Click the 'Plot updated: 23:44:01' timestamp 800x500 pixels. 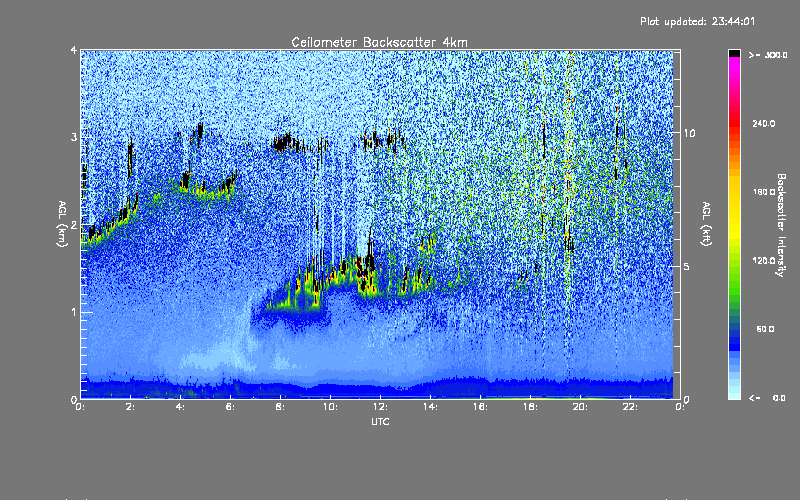coord(697,21)
